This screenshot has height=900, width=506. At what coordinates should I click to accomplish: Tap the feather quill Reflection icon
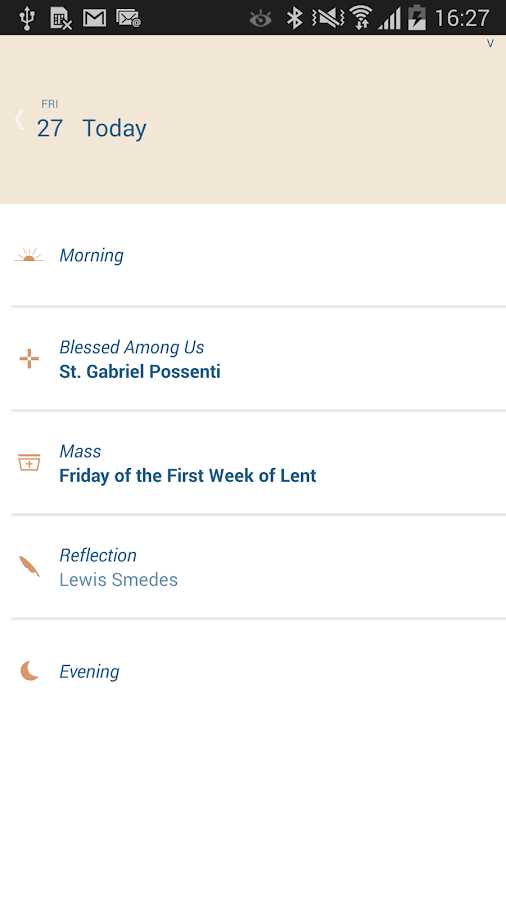[x=29, y=566]
